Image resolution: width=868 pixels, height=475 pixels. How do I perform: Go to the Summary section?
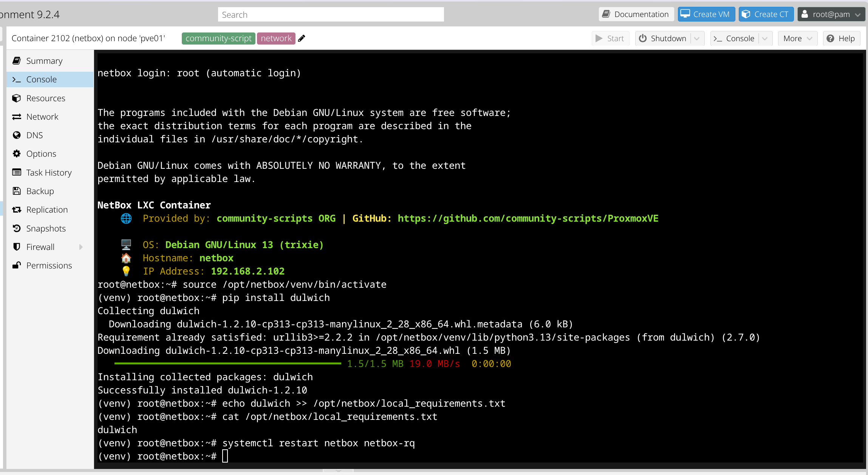coord(50,61)
